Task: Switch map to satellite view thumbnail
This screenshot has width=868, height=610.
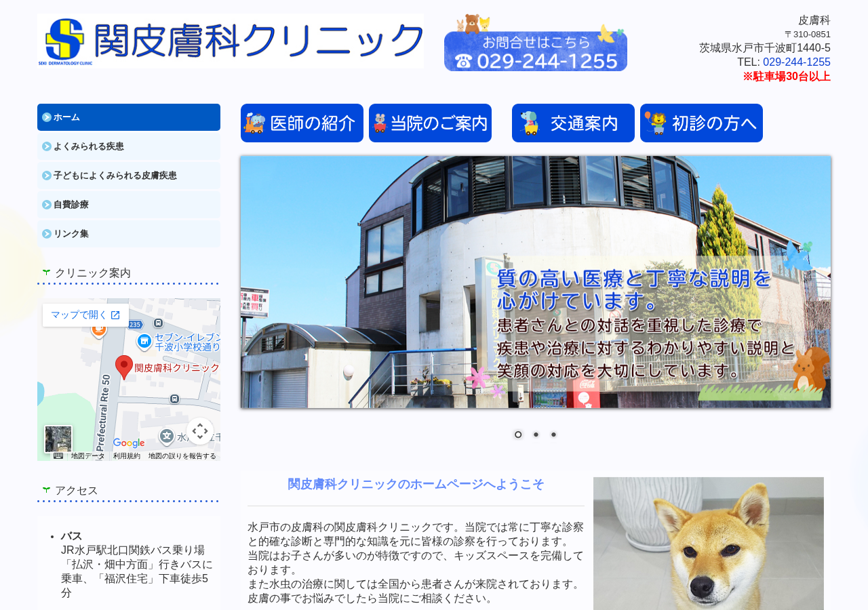Action: [x=58, y=439]
